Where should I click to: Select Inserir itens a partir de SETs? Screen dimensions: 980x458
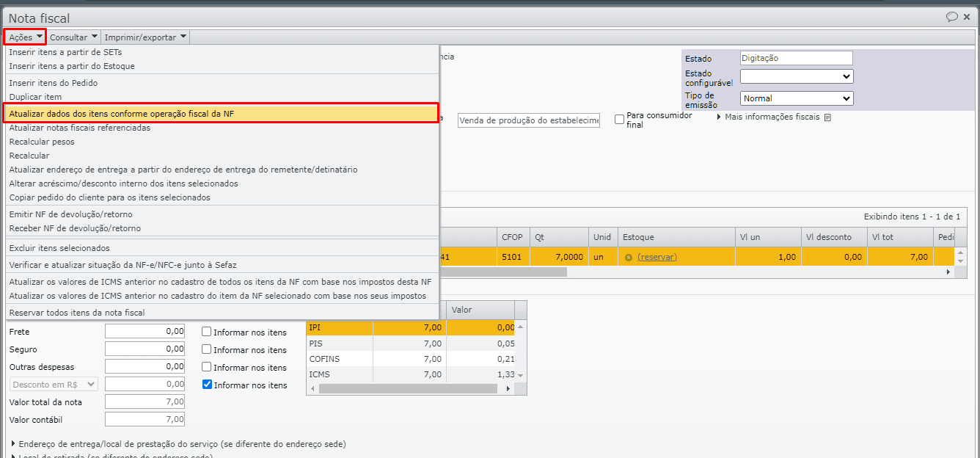click(222, 52)
